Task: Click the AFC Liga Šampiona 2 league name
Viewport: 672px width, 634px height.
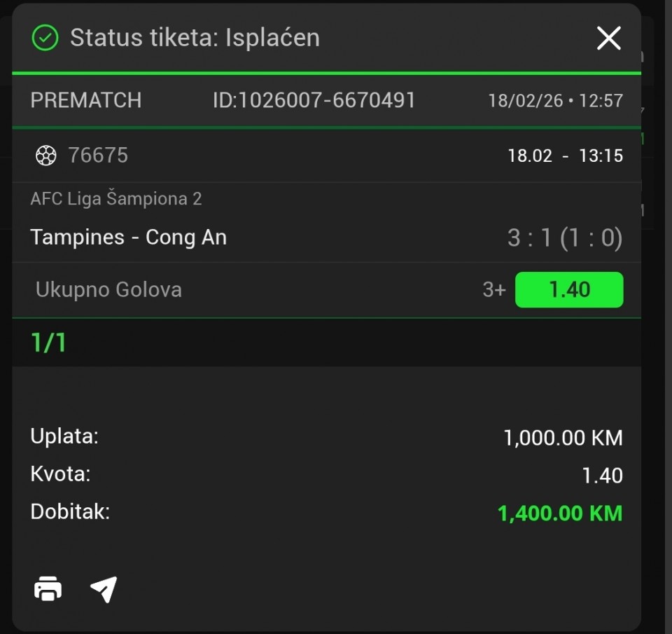Action: click(x=116, y=199)
